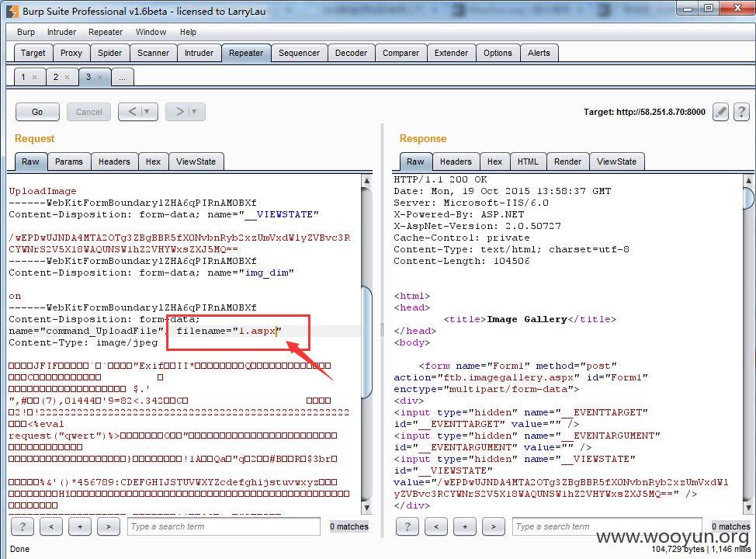This screenshot has height=559, width=756.
Task: Open request search help question mark
Action: (23, 526)
